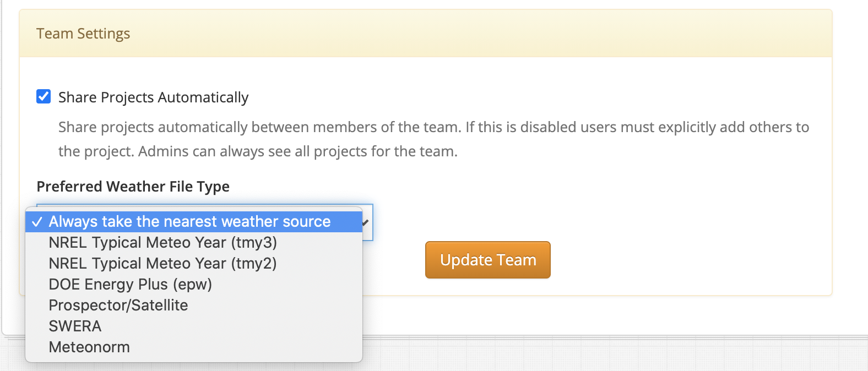Click the Team Settings panel header

click(425, 34)
